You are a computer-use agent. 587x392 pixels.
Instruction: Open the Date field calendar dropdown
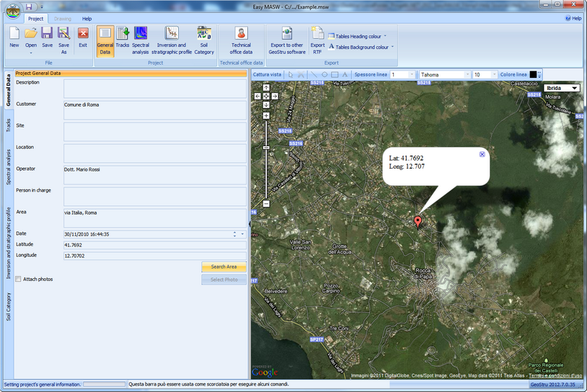click(x=242, y=234)
